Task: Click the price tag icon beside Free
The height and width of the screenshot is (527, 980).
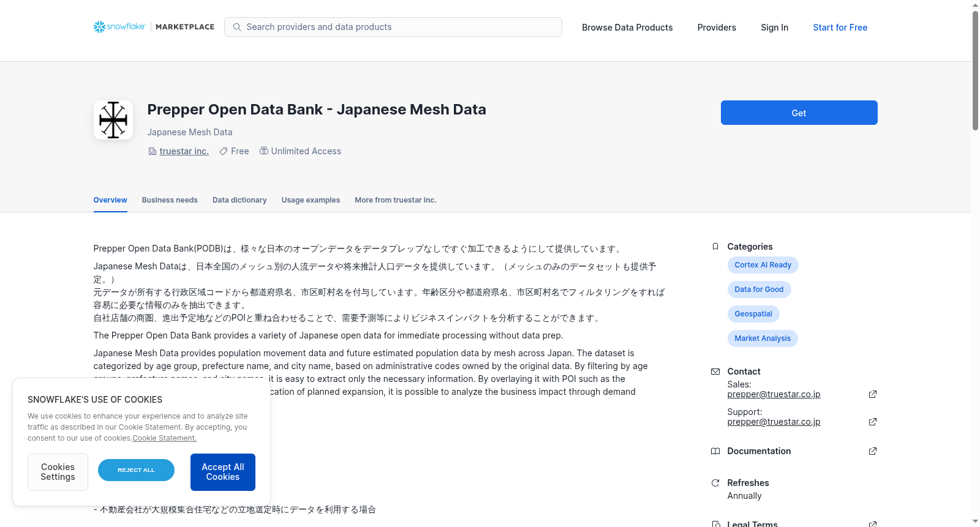Action: 224,151
